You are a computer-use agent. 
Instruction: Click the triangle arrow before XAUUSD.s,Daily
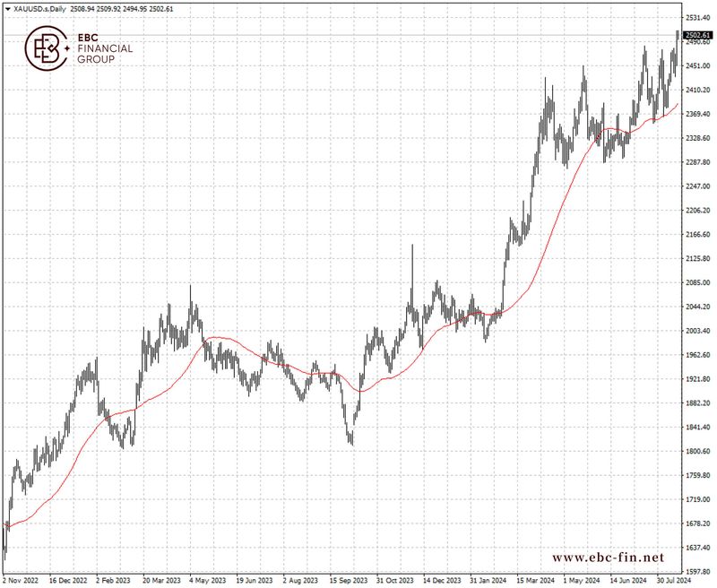click(x=7, y=8)
